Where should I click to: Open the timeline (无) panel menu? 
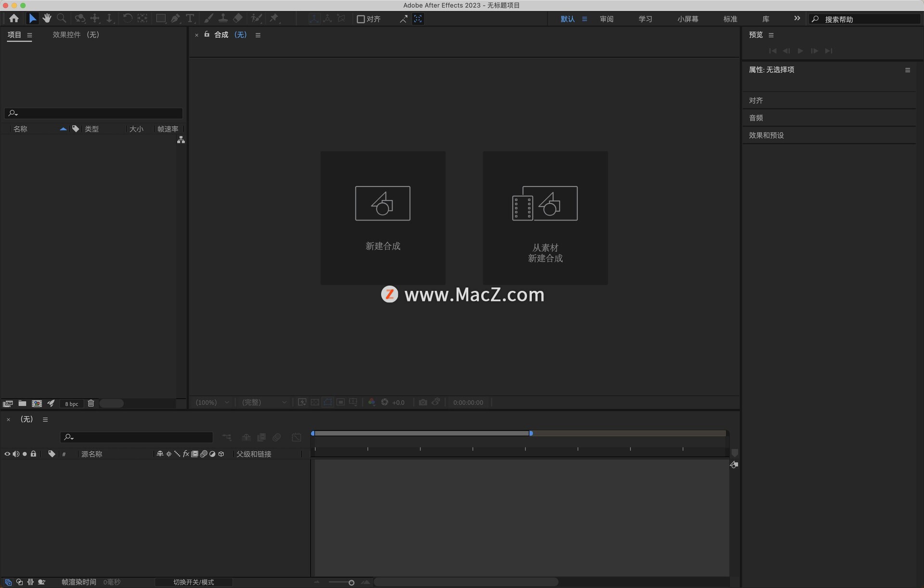coord(45,419)
